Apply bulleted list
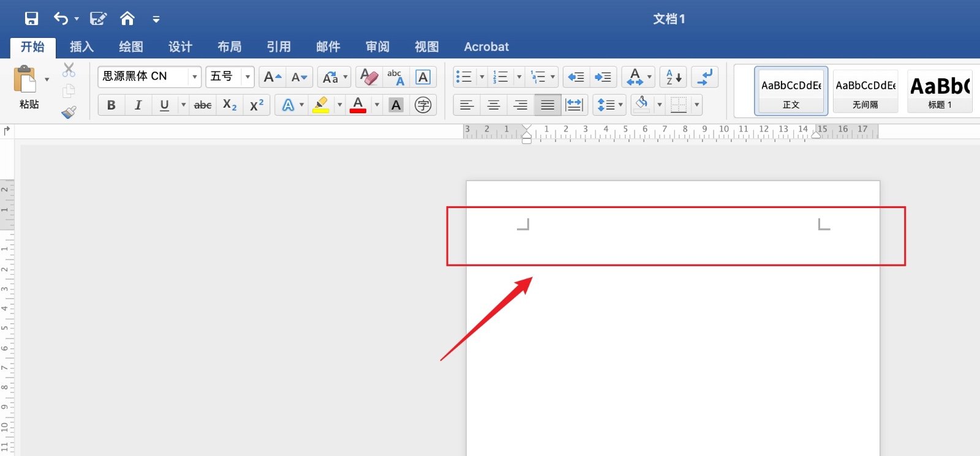980x456 pixels. (464, 77)
